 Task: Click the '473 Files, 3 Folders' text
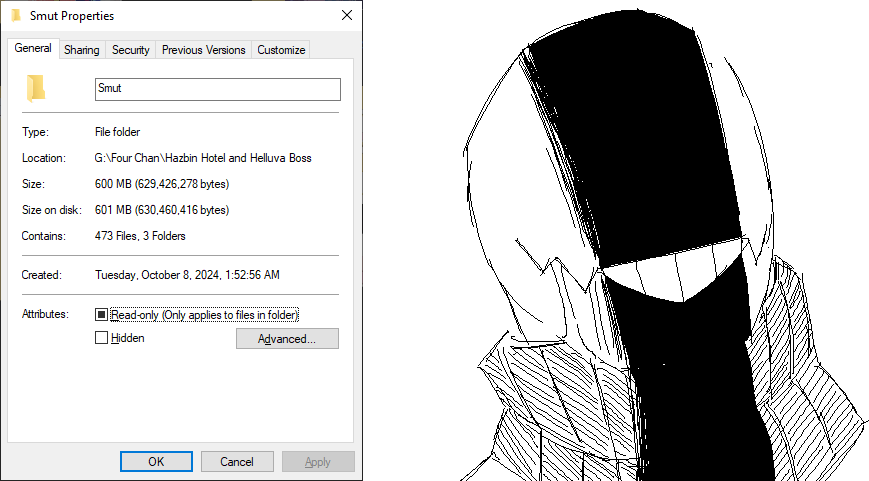pos(140,236)
